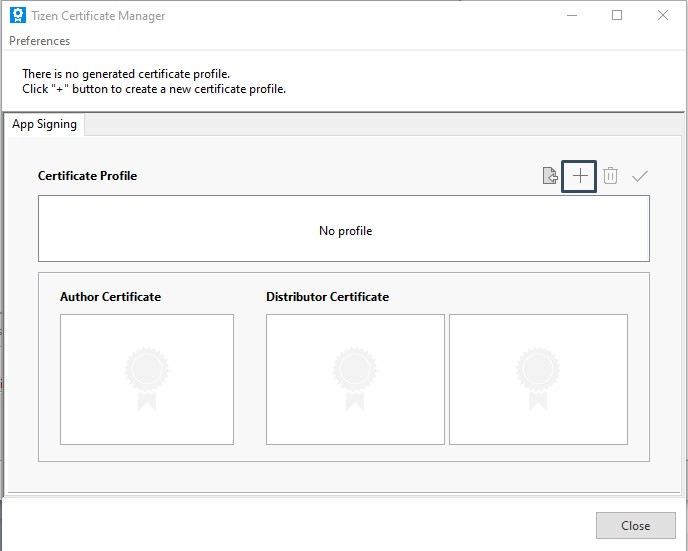Click the 'Certificate Profile' heading
This screenshot has width=688, height=551.
pyautogui.click(x=87, y=176)
